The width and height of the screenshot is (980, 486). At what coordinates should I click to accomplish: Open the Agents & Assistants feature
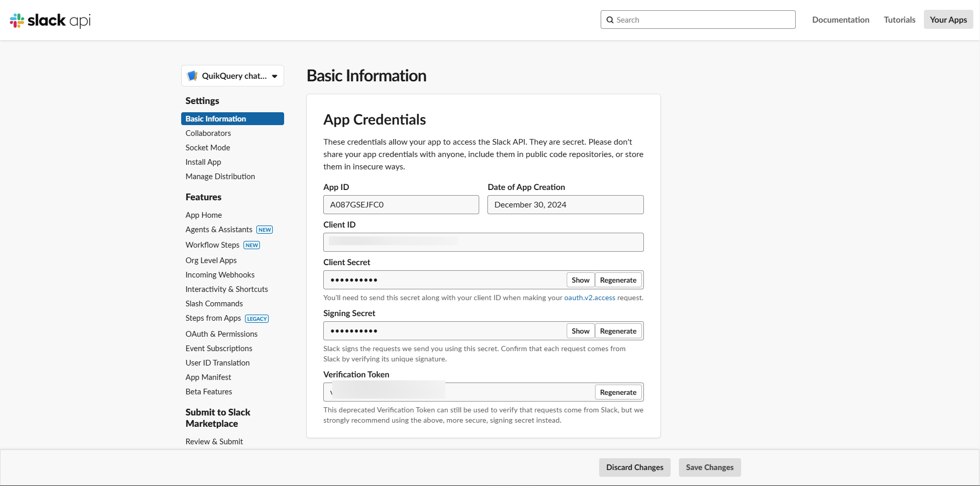(219, 230)
